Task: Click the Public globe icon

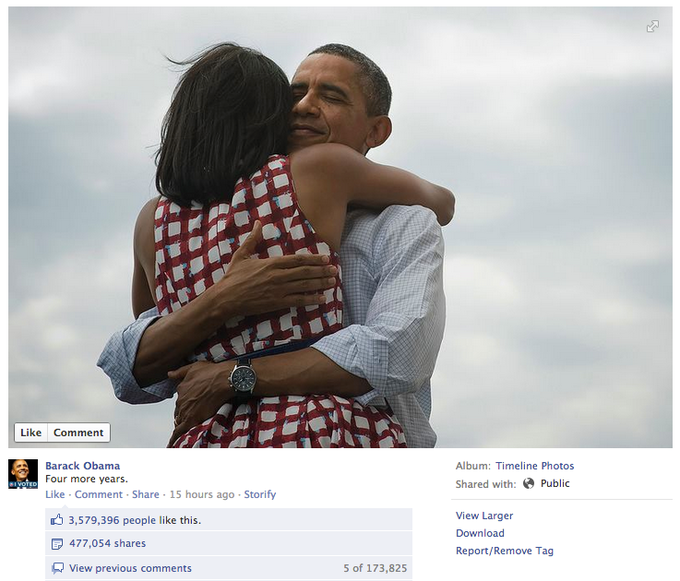Action: 528,483
